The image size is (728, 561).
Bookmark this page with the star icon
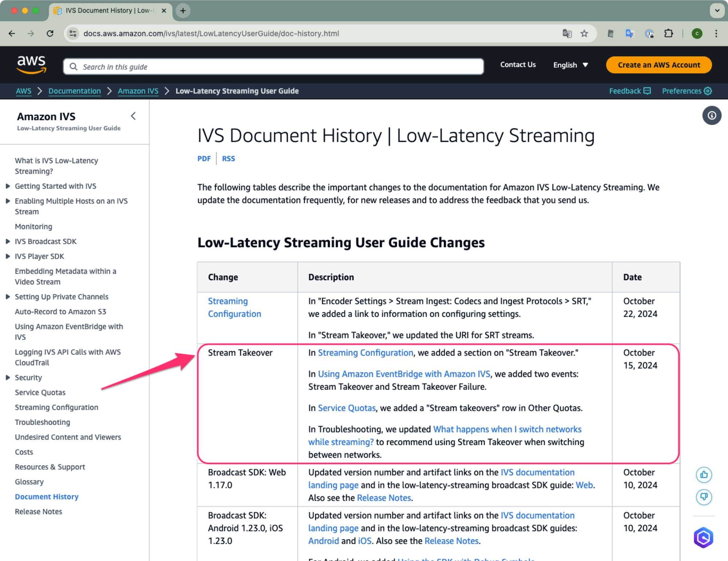(584, 33)
